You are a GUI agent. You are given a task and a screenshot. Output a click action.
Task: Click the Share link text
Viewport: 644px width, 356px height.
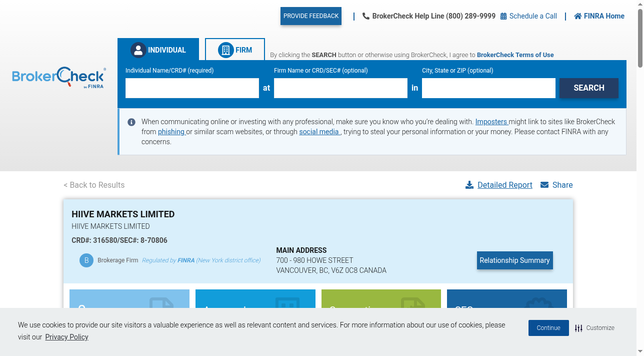pyautogui.click(x=562, y=185)
